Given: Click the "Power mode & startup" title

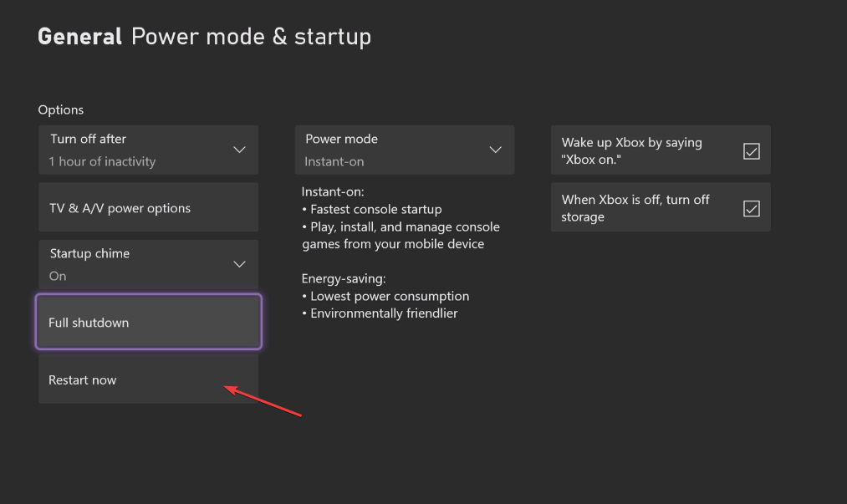Looking at the screenshot, I should coord(251,37).
